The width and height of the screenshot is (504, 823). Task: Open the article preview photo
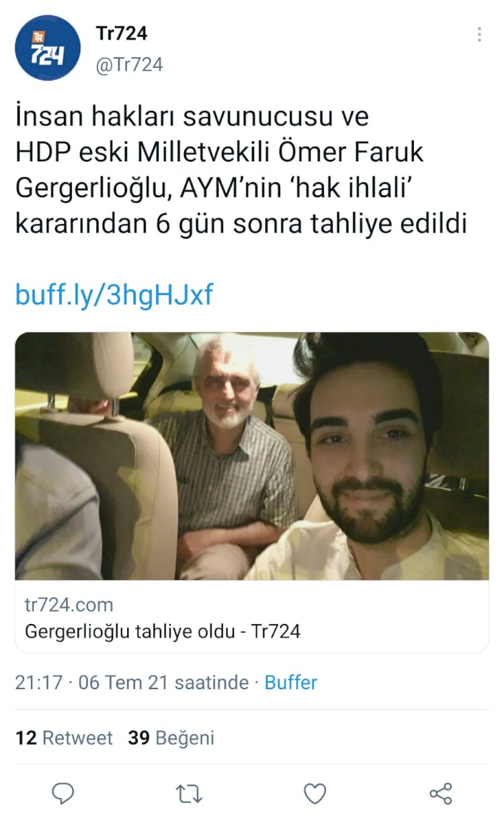click(252, 456)
